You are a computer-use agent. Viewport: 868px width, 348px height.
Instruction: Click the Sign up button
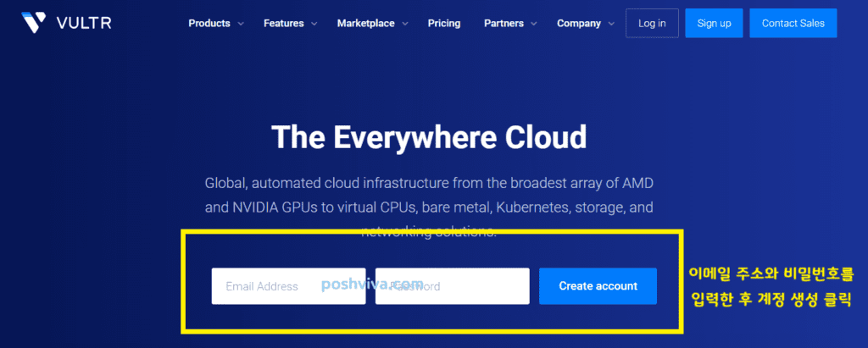pyautogui.click(x=714, y=23)
